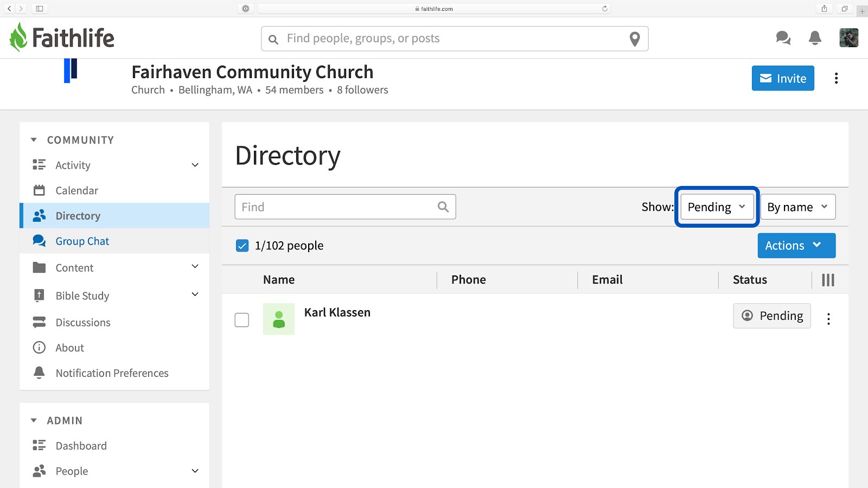This screenshot has height=488, width=868.
Task: Click the Phone column header
Action: point(469,280)
